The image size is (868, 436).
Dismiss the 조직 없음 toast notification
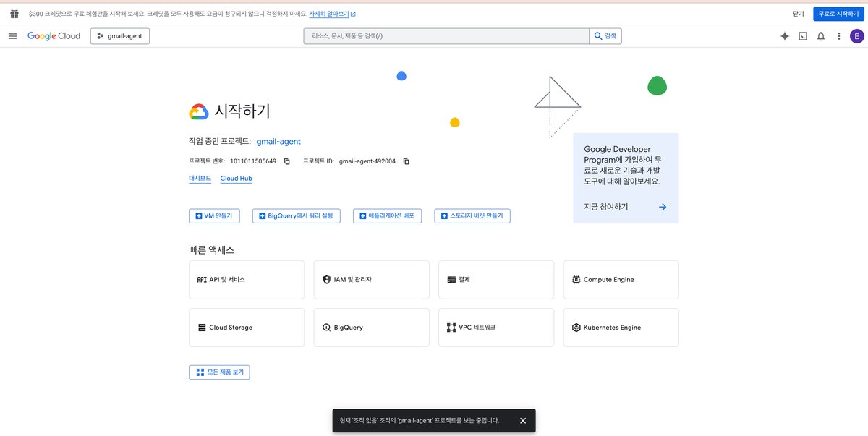point(523,420)
